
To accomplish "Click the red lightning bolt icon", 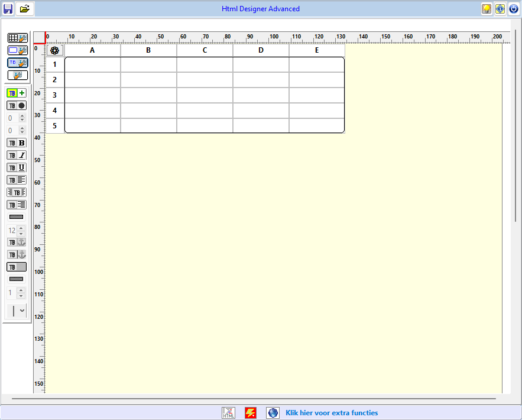I will tap(250, 413).
